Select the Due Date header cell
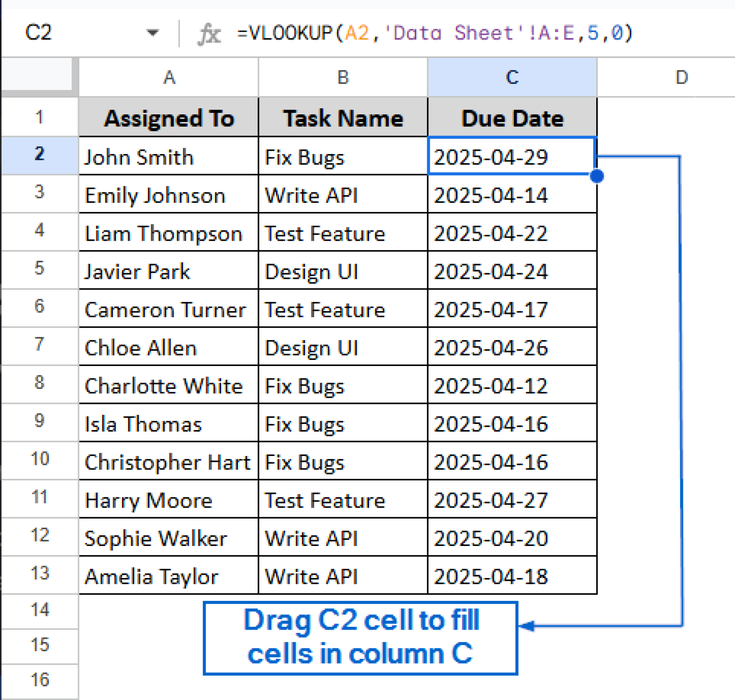735x700 pixels. (512, 117)
